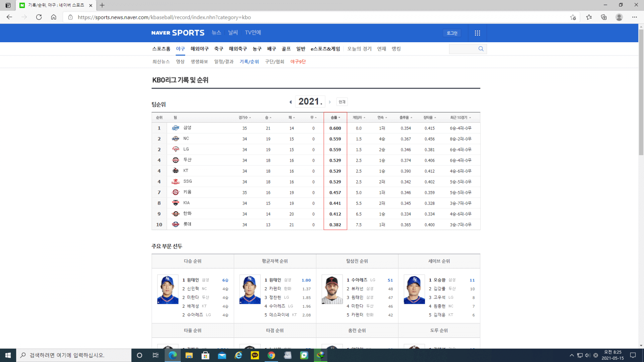The image size is (644, 362).
Task: Select the 해외야구 menu tab
Action: tap(200, 49)
